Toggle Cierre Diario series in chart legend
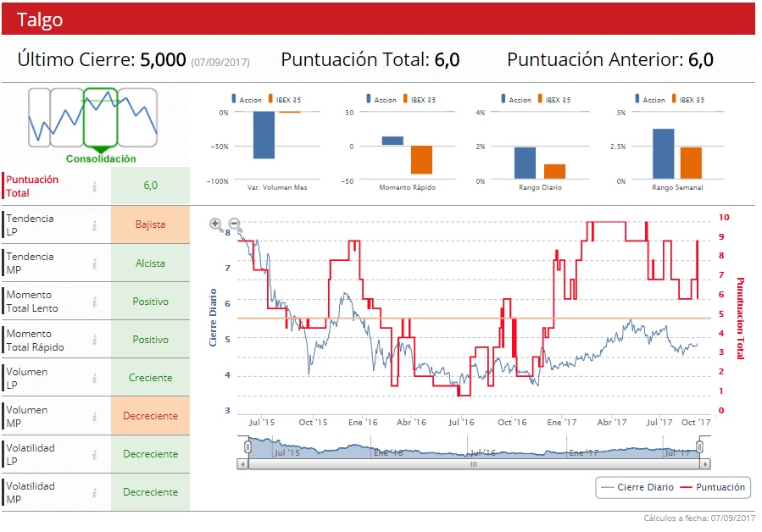 637,487
